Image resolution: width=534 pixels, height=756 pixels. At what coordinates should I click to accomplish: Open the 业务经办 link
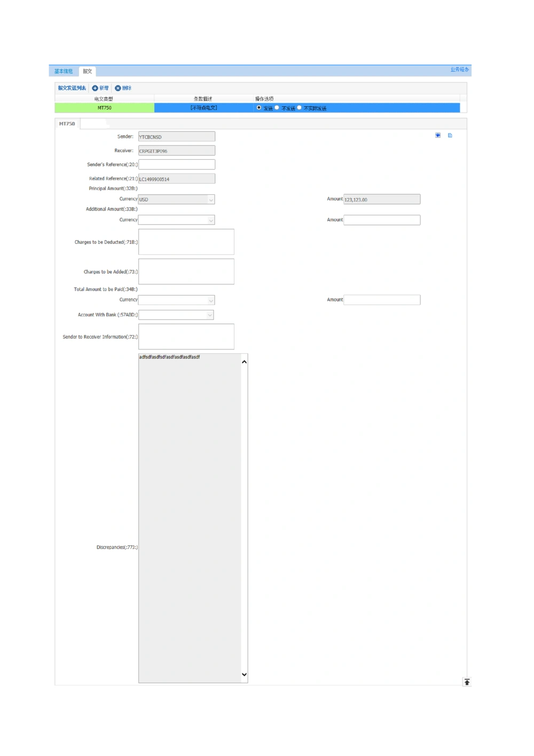coord(459,70)
